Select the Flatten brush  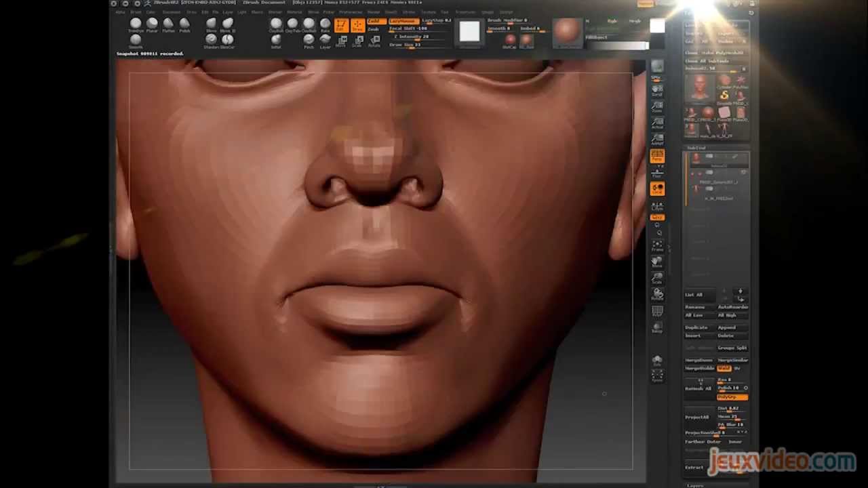pyautogui.click(x=168, y=25)
